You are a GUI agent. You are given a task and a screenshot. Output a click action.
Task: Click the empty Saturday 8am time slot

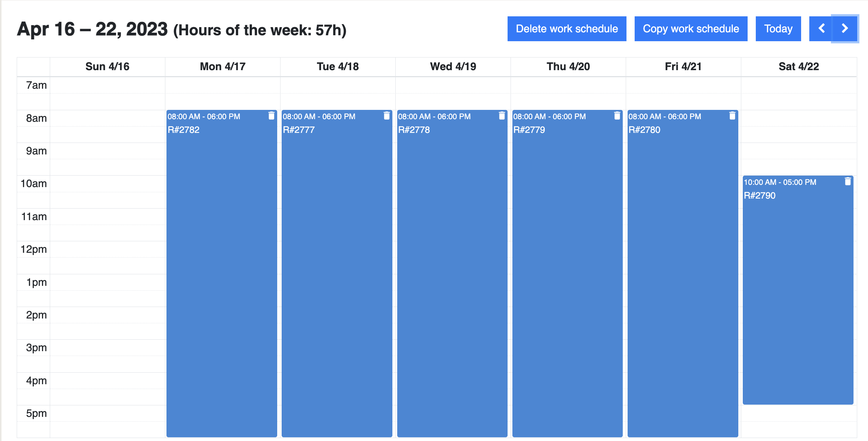click(x=799, y=118)
